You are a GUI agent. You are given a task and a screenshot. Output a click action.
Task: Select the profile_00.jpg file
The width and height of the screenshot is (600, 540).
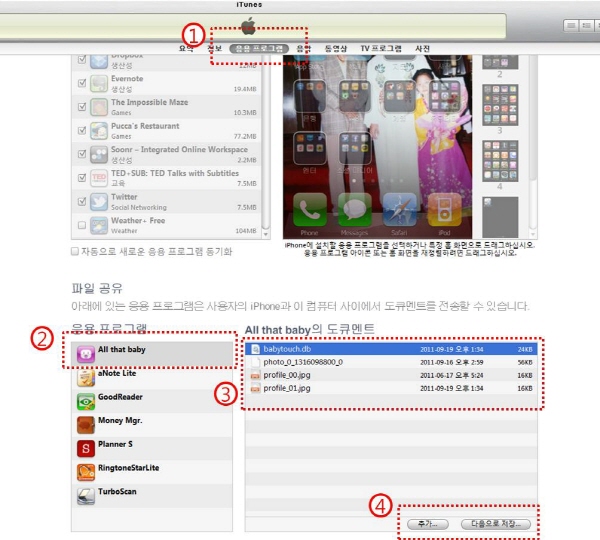tap(391, 375)
